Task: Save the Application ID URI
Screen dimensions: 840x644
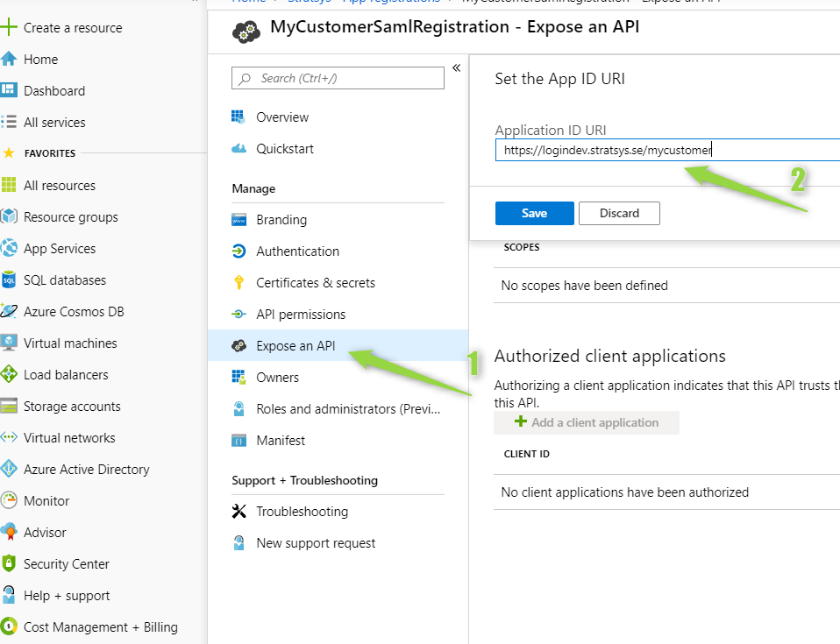Action: pyautogui.click(x=535, y=213)
